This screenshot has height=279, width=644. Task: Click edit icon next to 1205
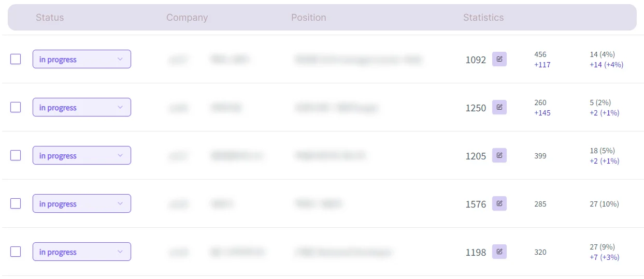click(x=499, y=155)
